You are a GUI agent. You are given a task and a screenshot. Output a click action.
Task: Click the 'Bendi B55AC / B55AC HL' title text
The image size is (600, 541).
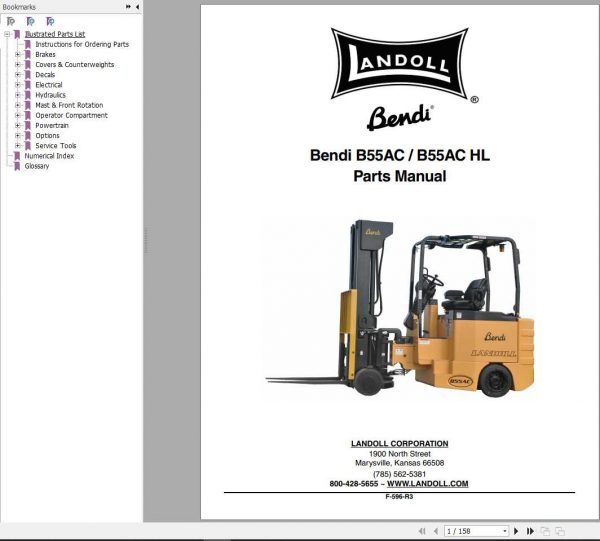point(400,155)
